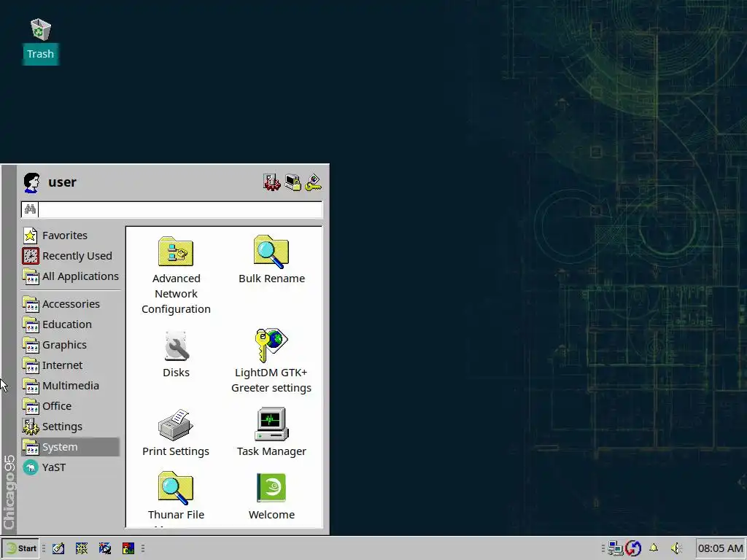Open notifications via the bell icon

tap(654, 548)
